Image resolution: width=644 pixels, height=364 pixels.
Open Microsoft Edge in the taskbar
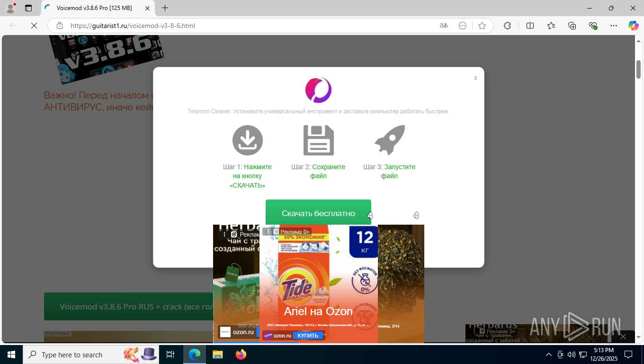click(195, 355)
